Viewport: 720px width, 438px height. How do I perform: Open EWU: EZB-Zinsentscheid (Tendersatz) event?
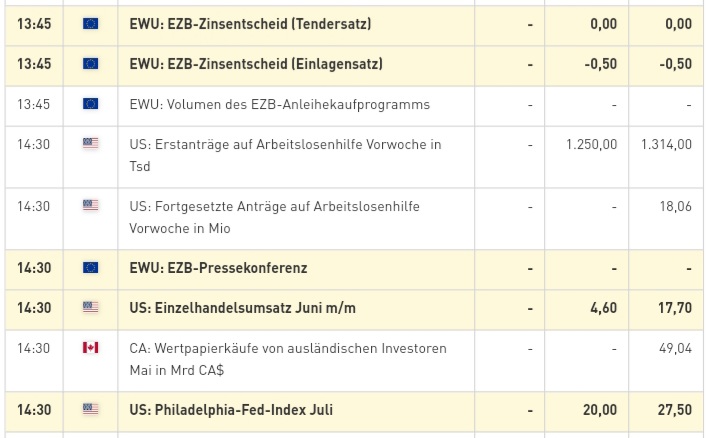coord(250,24)
